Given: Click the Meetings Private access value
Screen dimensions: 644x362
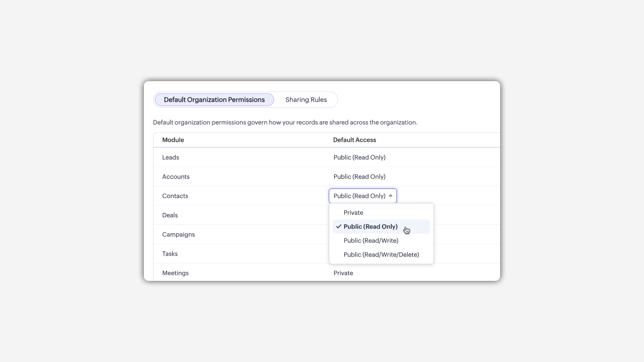Looking at the screenshot, I should (x=343, y=273).
